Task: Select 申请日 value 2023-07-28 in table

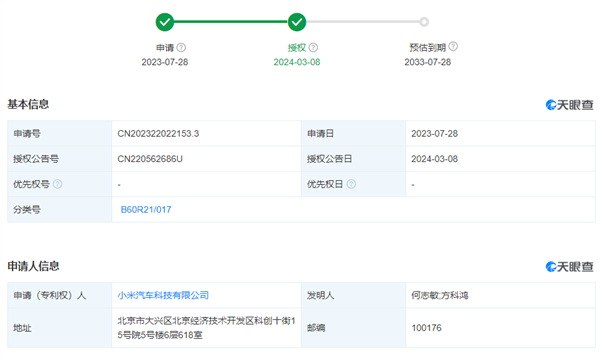Action: [x=434, y=134]
